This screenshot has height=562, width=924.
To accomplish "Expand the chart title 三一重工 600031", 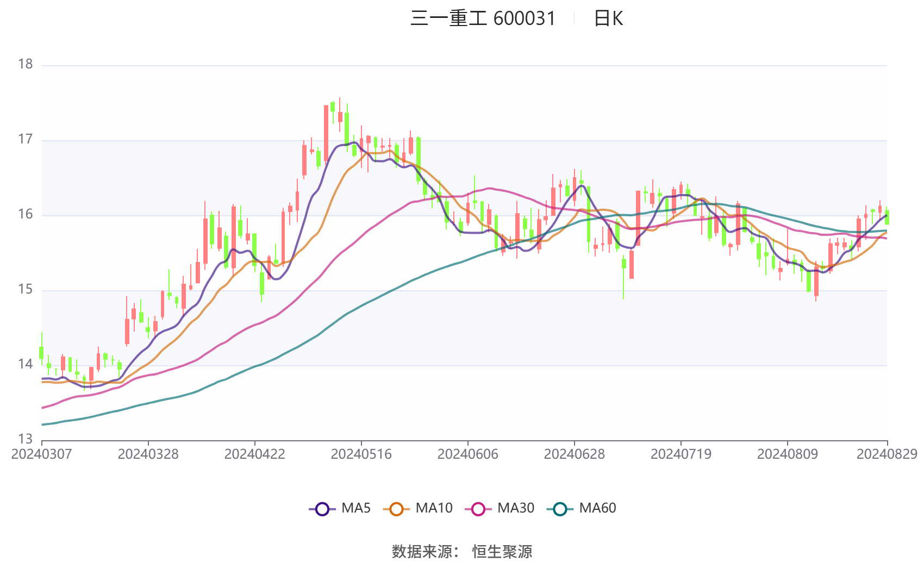I will [x=484, y=18].
